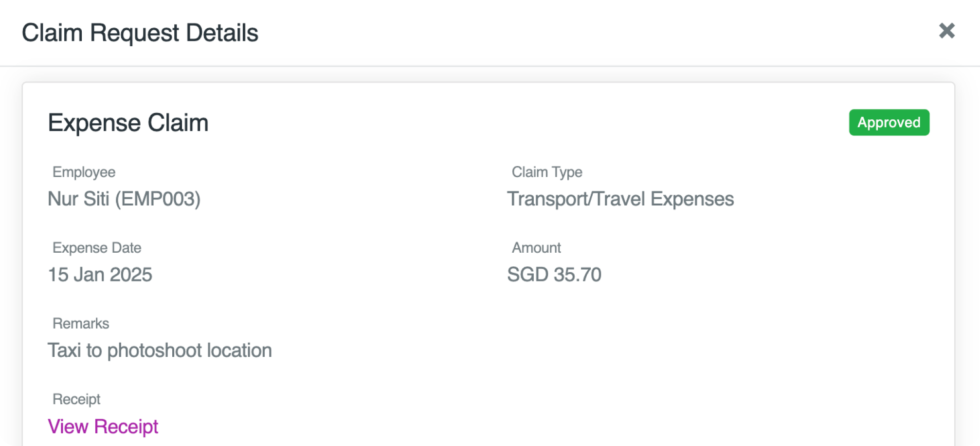
Task: Click the Approved status badge
Action: [x=889, y=122]
